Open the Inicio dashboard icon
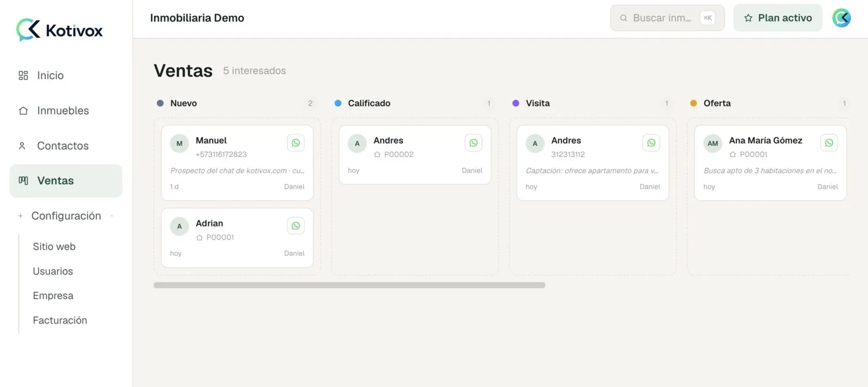 point(23,75)
